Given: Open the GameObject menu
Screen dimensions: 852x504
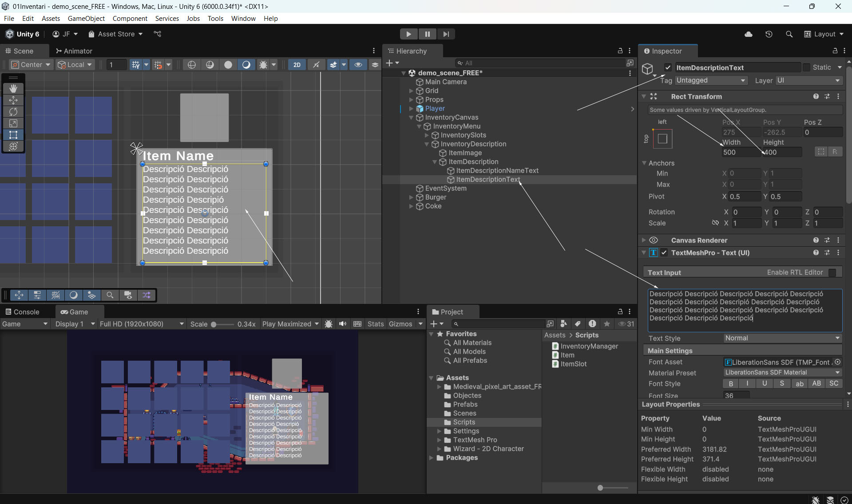Looking at the screenshot, I should click(86, 18).
